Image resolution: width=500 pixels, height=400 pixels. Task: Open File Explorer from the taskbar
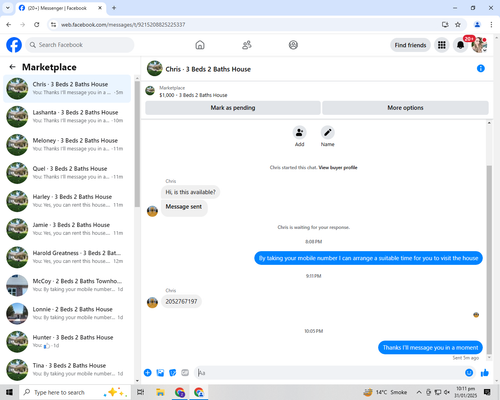point(160,392)
